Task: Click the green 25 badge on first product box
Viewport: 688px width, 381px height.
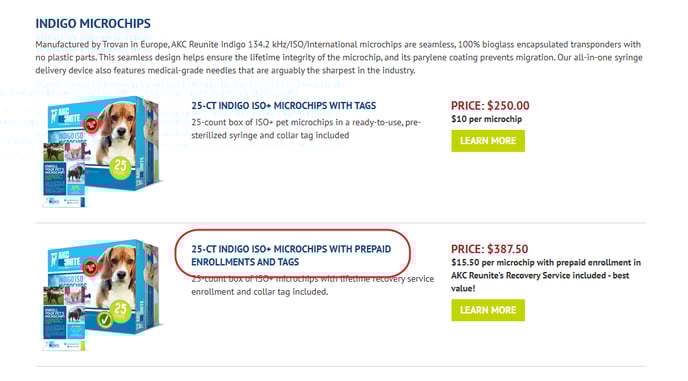Action: click(x=120, y=167)
